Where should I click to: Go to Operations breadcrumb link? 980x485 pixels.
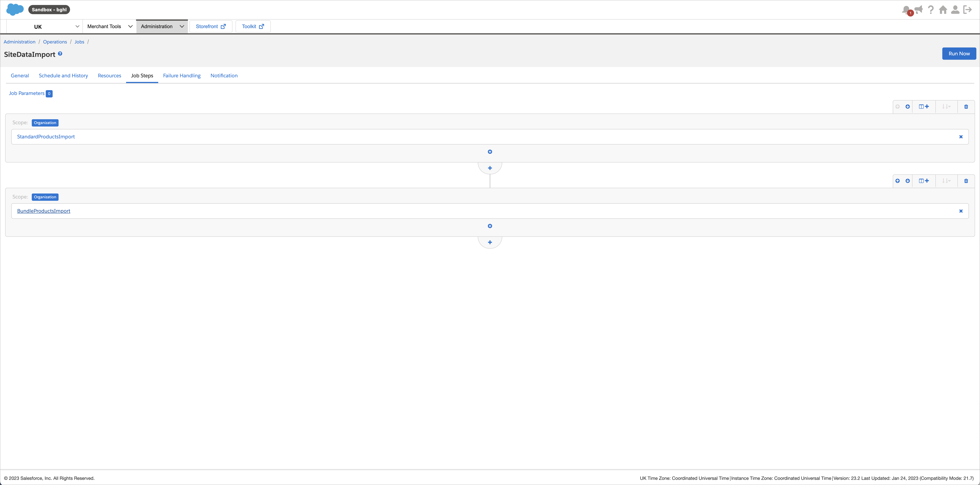[55, 42]
